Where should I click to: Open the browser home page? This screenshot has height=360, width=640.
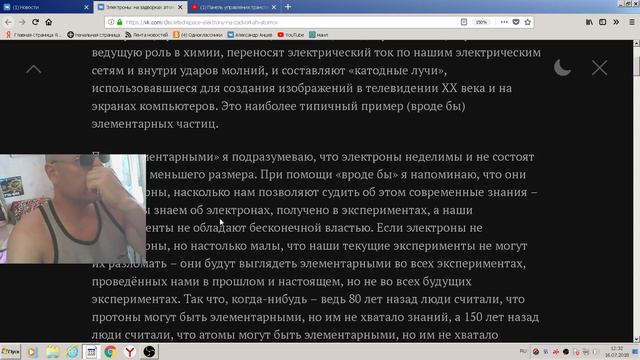pos(49,22)
